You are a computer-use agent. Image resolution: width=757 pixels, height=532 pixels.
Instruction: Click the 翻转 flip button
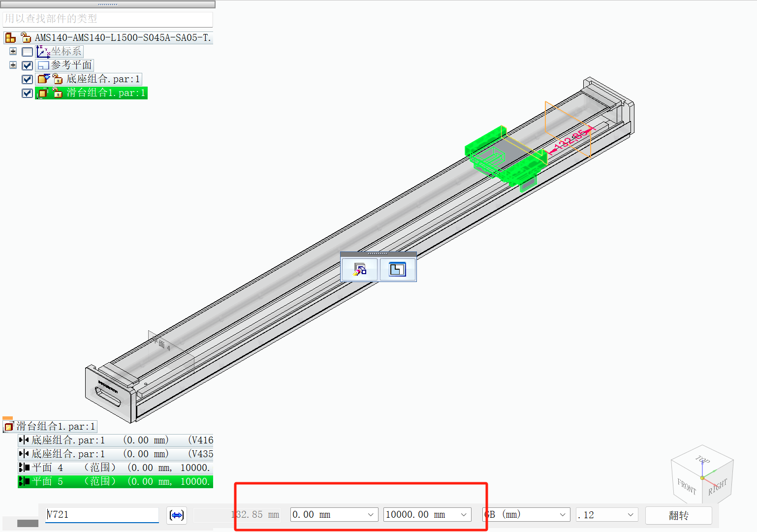pos(678,515)
